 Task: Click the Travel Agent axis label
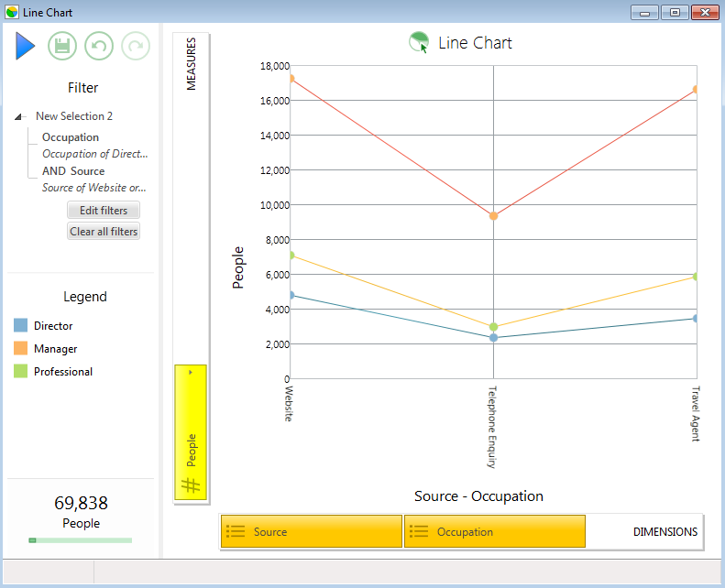pos(696,414)
